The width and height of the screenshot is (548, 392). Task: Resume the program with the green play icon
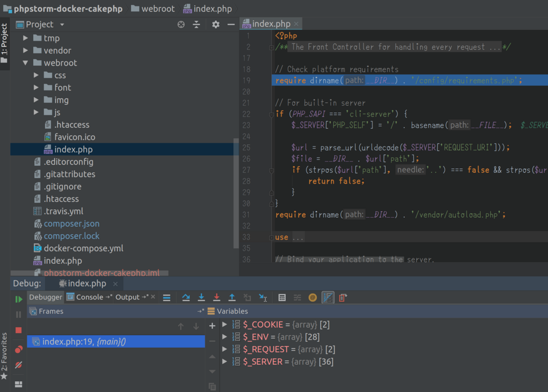click(18, 299)
